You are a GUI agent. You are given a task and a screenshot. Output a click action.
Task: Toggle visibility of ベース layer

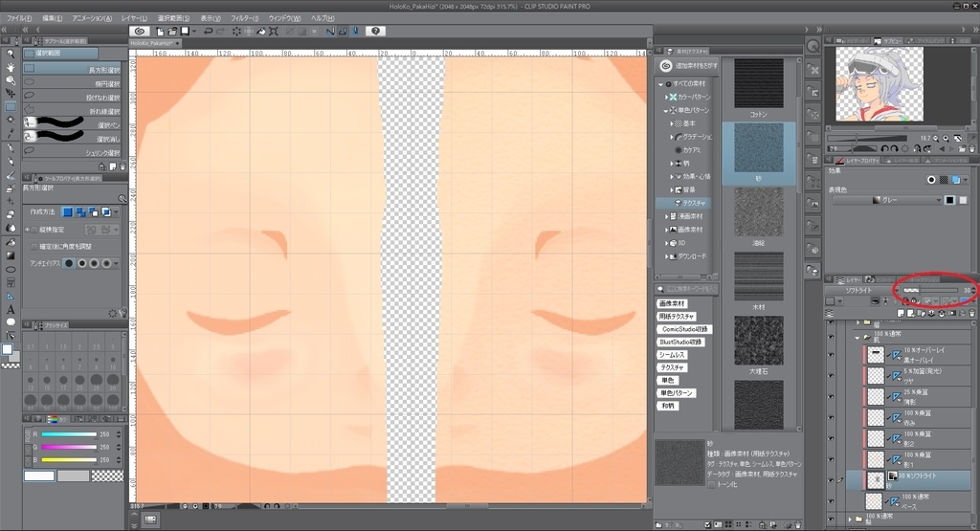pyautogui.click(x=831, y=501)
